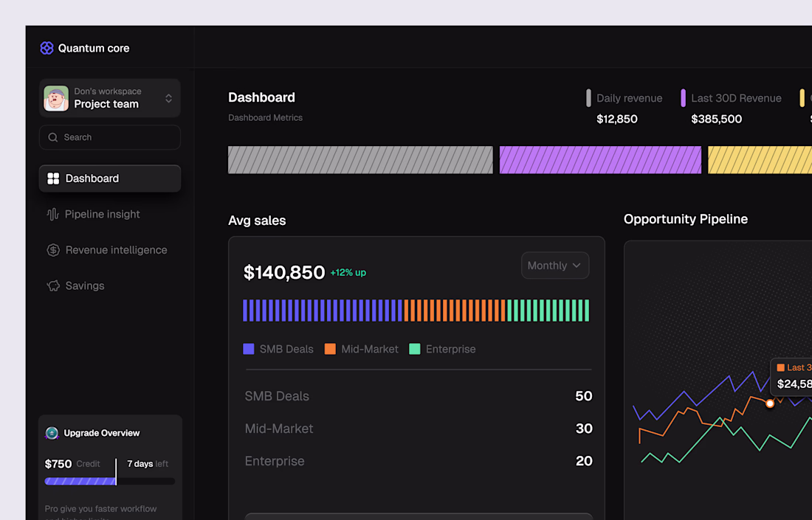This screenshot has height=520, width=812.
Task: Click the green Enterprise legend swatch
Action: (415, 349)
